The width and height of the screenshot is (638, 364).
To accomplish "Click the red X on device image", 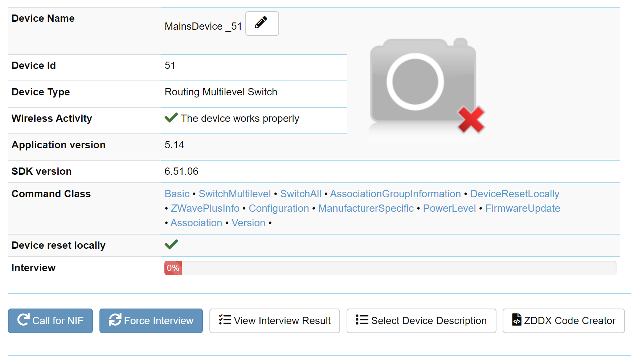I will [471, 119].
